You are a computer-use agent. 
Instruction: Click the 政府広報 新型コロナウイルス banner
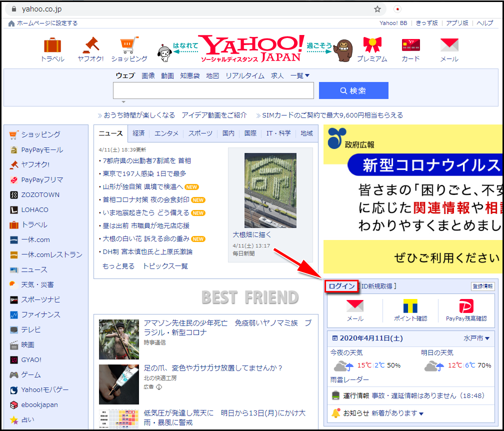pos(413,199)
